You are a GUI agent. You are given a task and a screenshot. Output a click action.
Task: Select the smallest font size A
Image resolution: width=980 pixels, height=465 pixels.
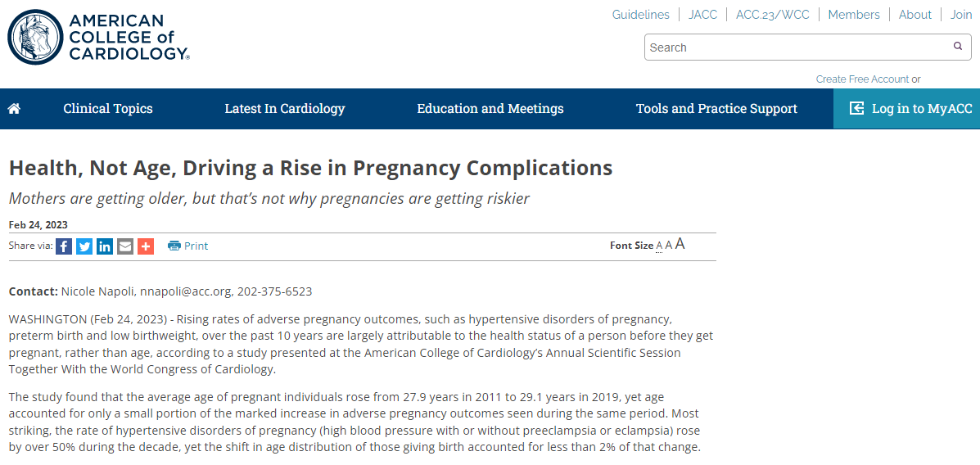pyautogui.click(x=659, y=246)
